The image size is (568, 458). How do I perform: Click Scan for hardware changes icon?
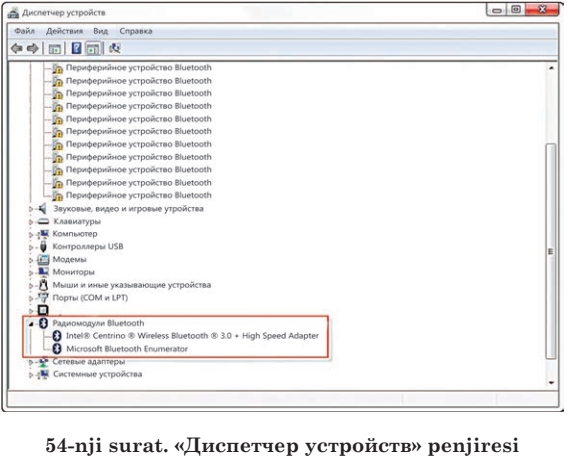point(115,48)
